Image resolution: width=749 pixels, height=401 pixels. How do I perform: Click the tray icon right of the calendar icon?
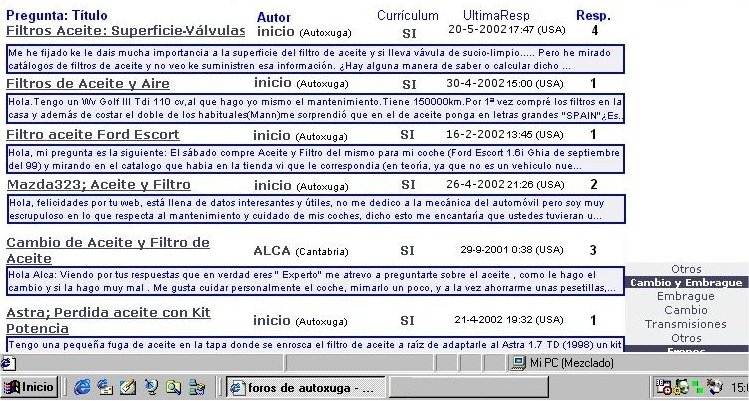click(x=681, y=387)
